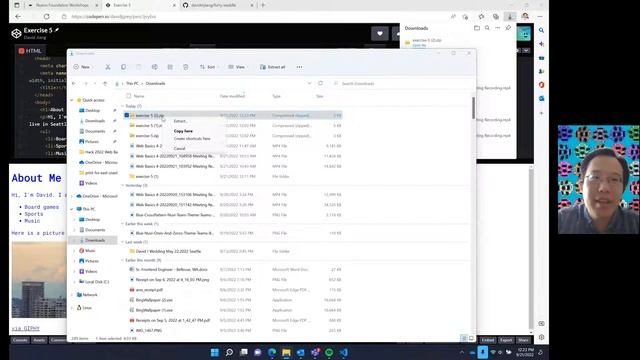This screenshot has height=360, width=640.
Task: Expand Network in navigation pane
Action: point(72,295)
